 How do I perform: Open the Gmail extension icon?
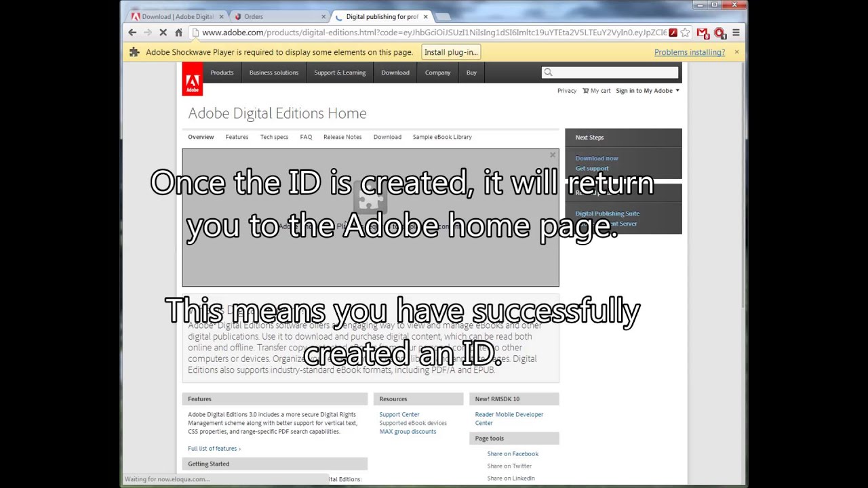point(703,33)
